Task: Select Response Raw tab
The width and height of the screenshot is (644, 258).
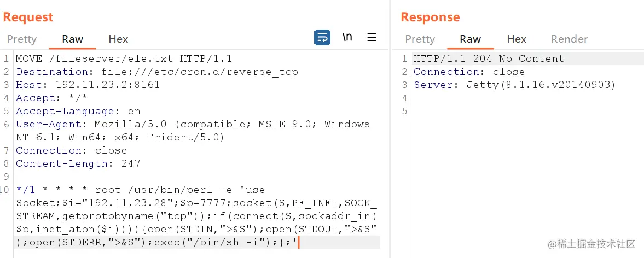Action: click(470, 39)
